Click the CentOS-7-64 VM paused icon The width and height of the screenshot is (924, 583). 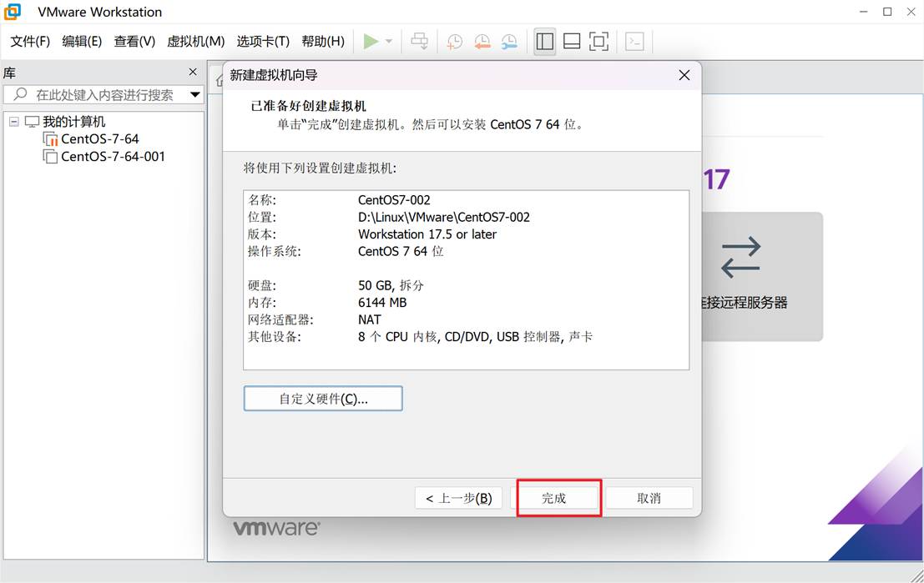[50, 139]
